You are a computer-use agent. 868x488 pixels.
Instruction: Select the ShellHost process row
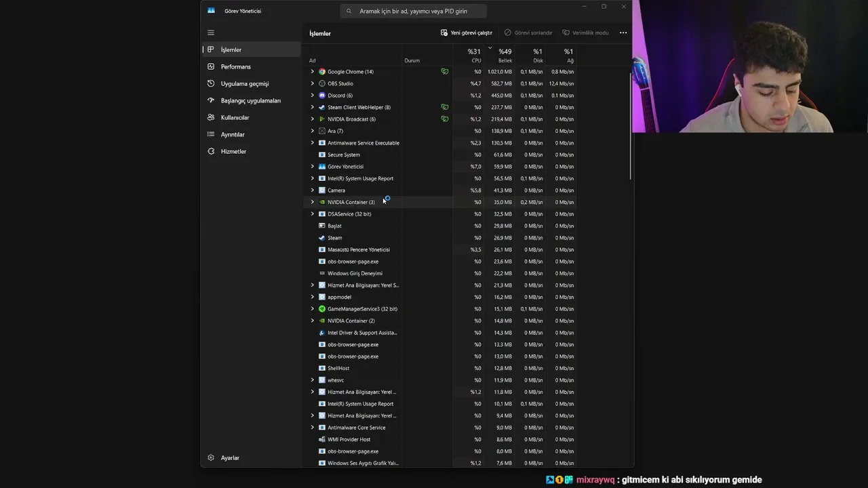pyautogui.click(x=441, y=368)
